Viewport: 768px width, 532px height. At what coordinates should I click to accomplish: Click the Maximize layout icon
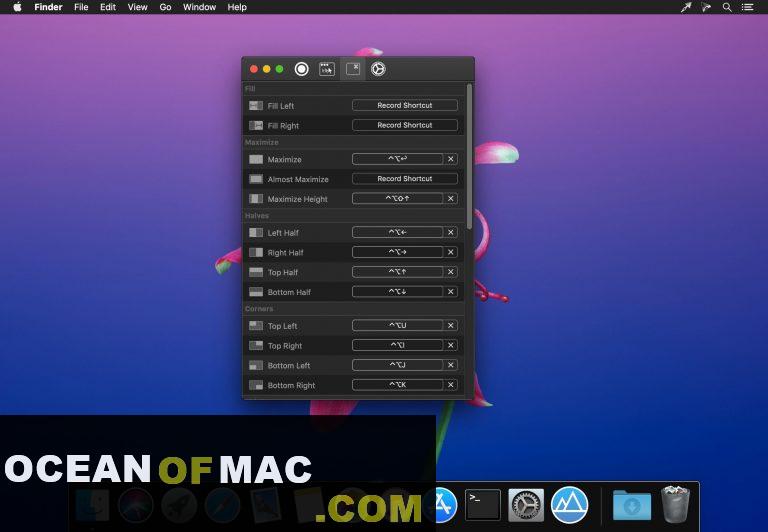(x=256, y=159)
